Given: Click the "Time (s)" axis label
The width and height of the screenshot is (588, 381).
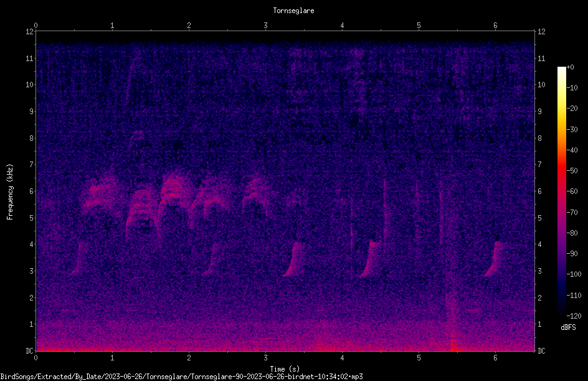Looking at the screenshot, I should click(x=285, y=369).
